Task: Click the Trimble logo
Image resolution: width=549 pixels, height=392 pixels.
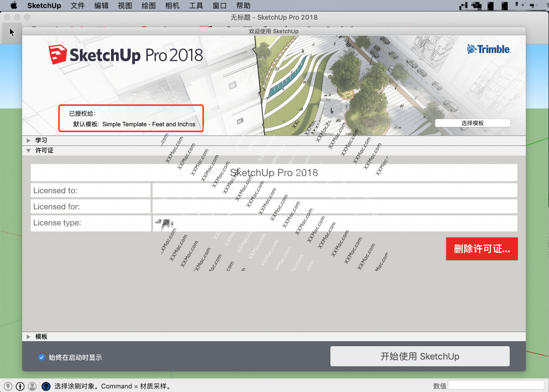Action: pyautogui.click(x=489, y=49)
